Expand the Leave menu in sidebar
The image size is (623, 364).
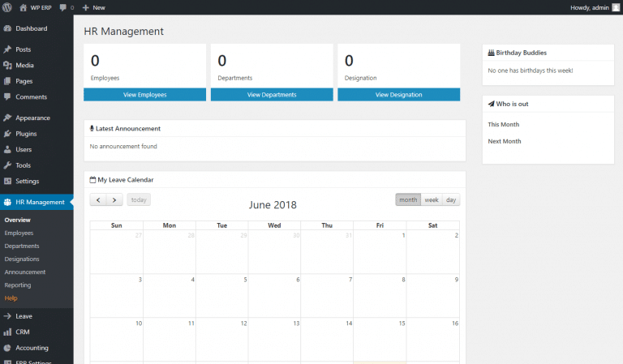coord(24,316)
